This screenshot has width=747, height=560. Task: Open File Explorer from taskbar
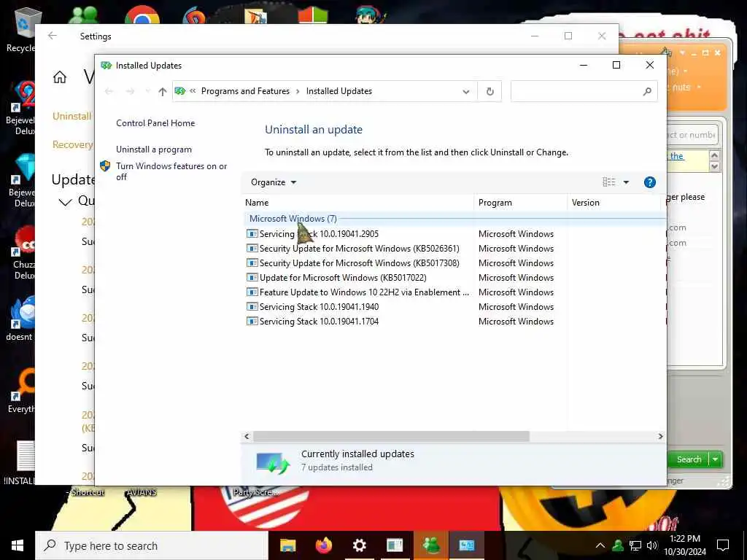click(x=287, y=545)
